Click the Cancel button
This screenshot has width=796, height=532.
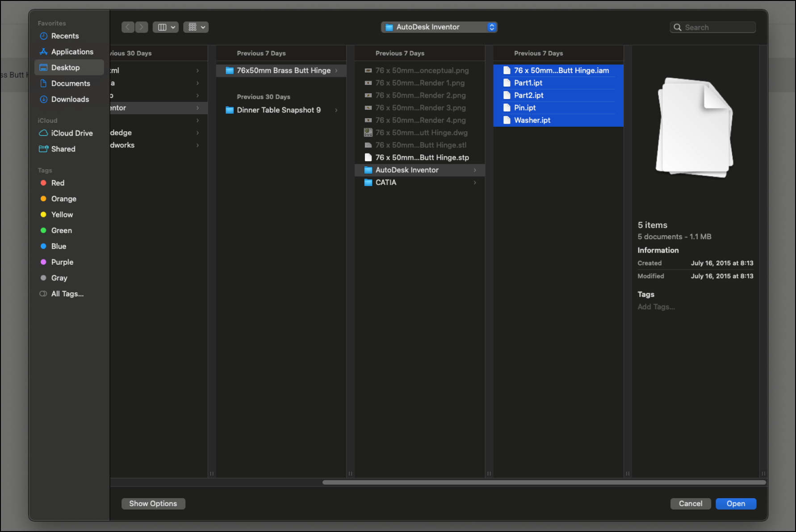[x=690, y=503]
